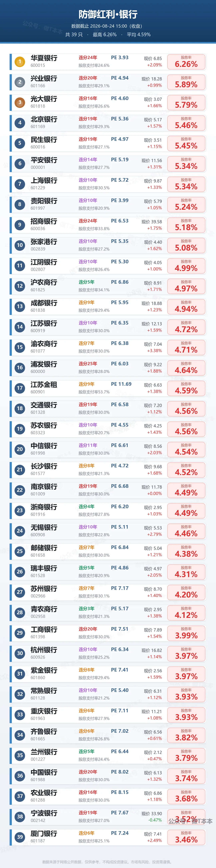Click the silver rank 2 medal icon
The image size is (216, 868).
click(20, 82)
